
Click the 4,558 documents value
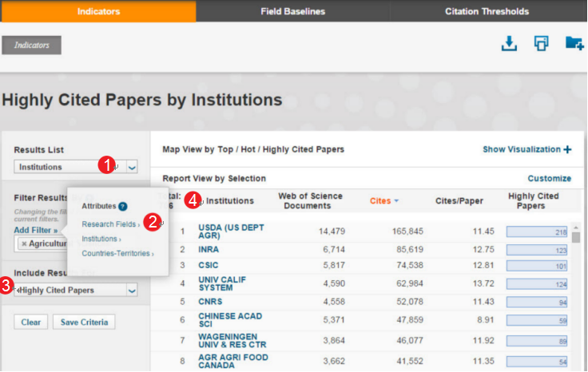click(334, 302)
